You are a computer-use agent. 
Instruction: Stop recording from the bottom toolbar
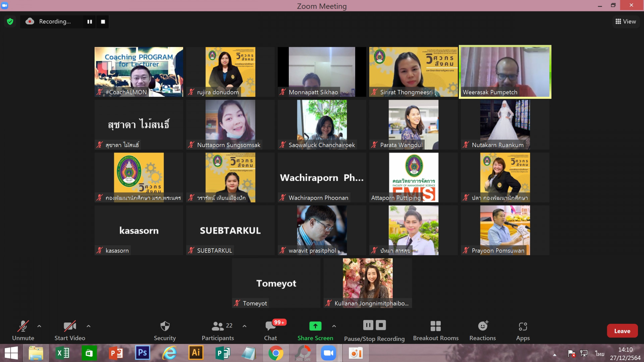(x=381, y=325)
